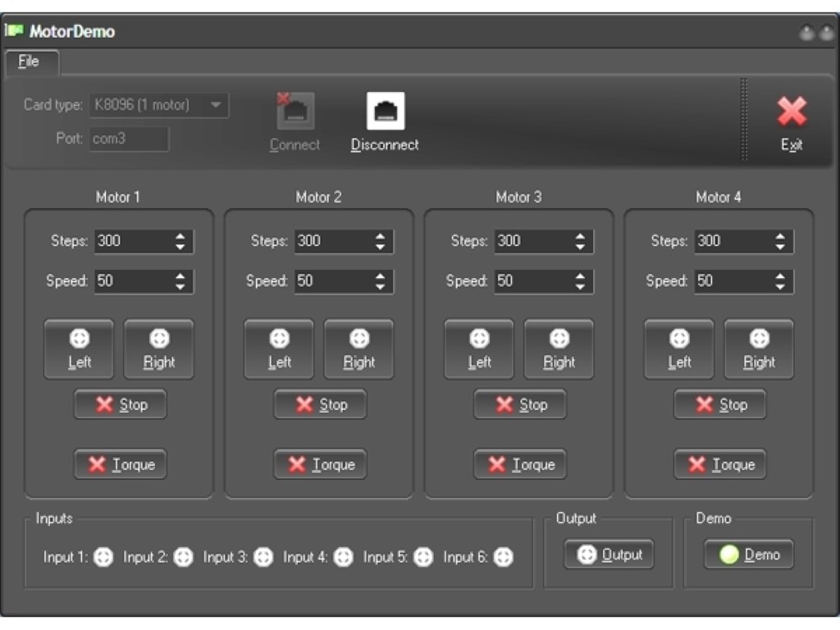Click the Input 6 indicator
840x630 pixels.
point(504,558)
